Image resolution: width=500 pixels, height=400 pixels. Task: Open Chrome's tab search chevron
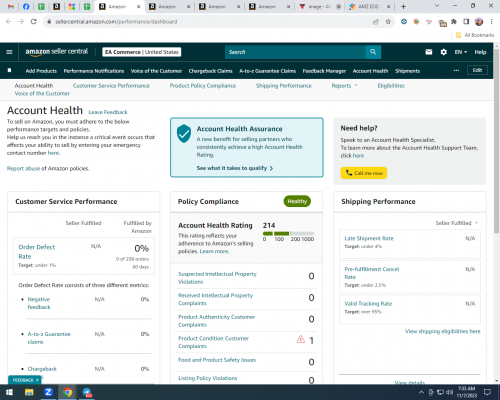[x=437, y=6]
